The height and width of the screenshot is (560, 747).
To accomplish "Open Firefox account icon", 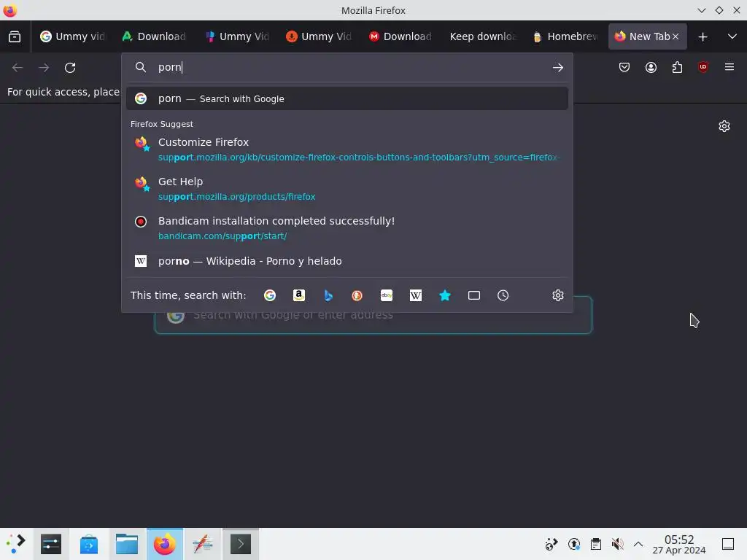I will 651,67.
